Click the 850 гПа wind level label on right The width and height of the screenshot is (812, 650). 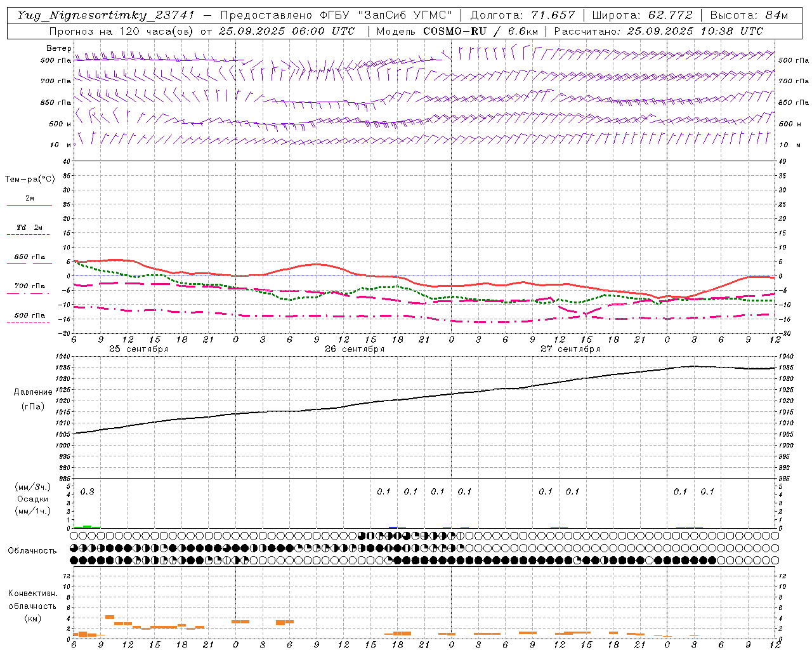pos(794,102)
